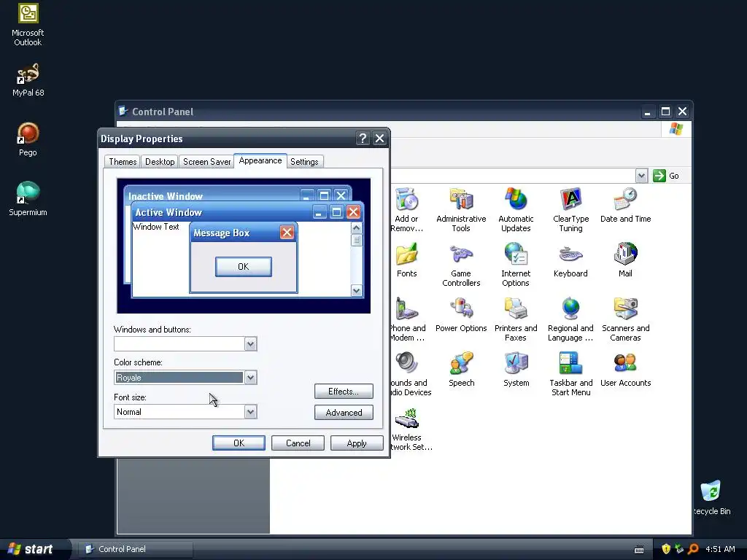The width and height of the screenshot is (747, 560).
Task: Open the Control Panel address bar dropdown
Action: tap(641, 176)
